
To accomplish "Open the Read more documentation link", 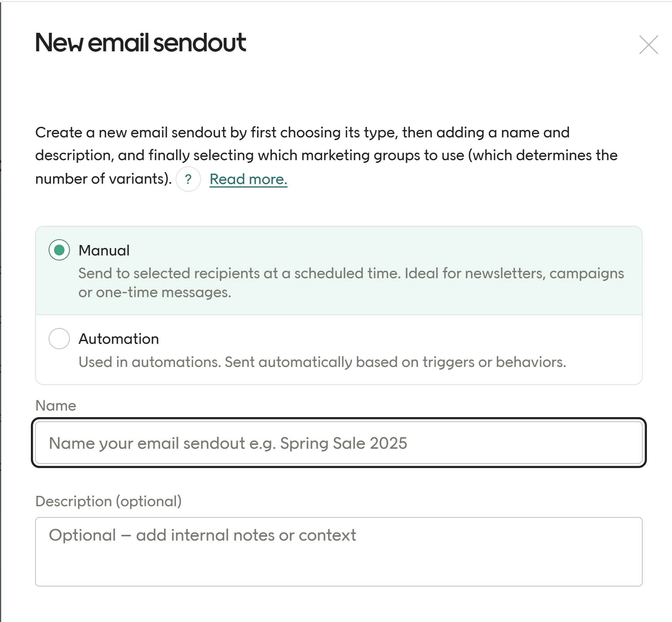I will [249, 179].
